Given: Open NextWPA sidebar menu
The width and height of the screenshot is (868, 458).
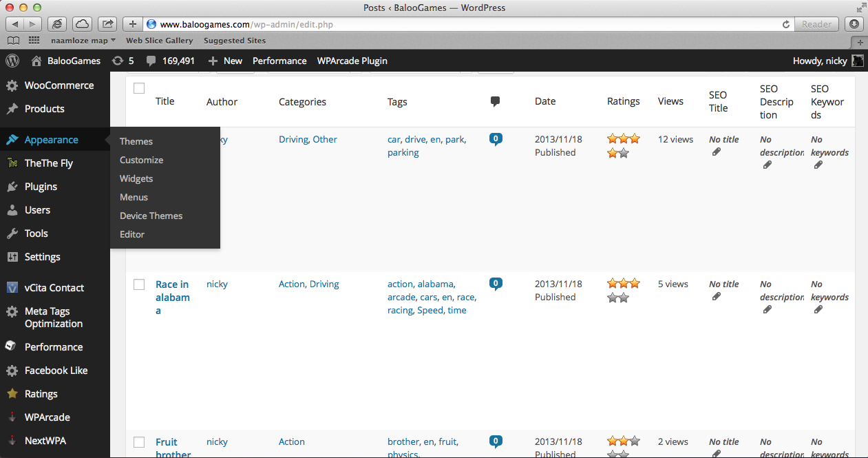Looking at the screenshot, I should (55, 441).
